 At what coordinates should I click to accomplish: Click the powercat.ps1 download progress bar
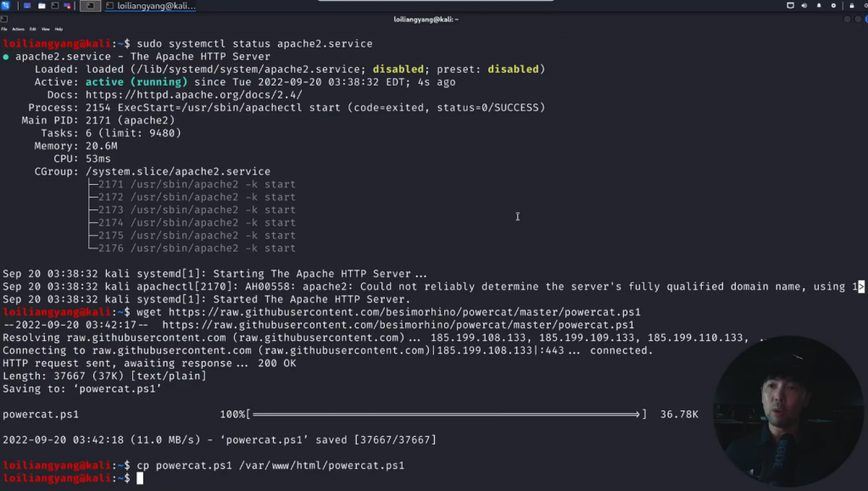click(446, 415)
